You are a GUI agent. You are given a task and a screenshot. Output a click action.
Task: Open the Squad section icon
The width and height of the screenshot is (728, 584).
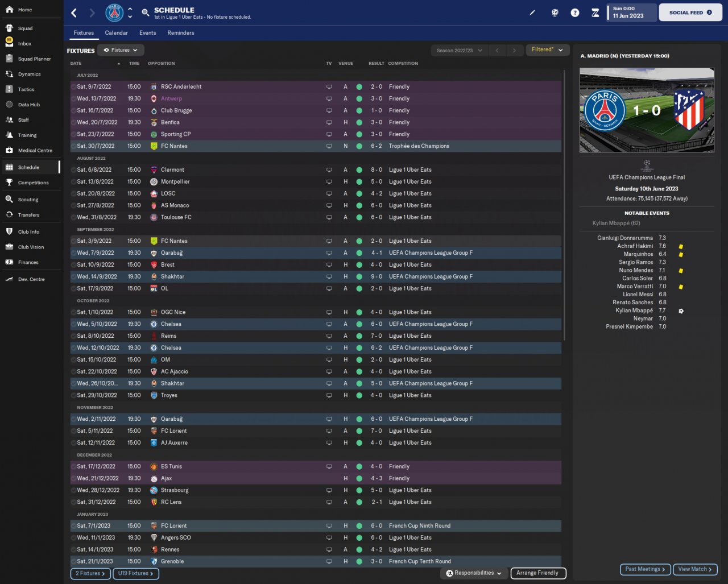coord(9,28)
